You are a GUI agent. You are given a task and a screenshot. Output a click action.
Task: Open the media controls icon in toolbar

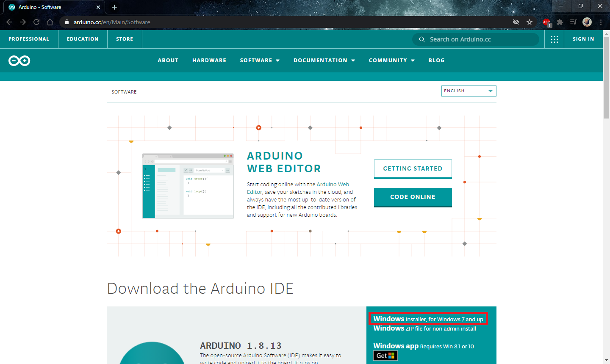tap(574, 22)
